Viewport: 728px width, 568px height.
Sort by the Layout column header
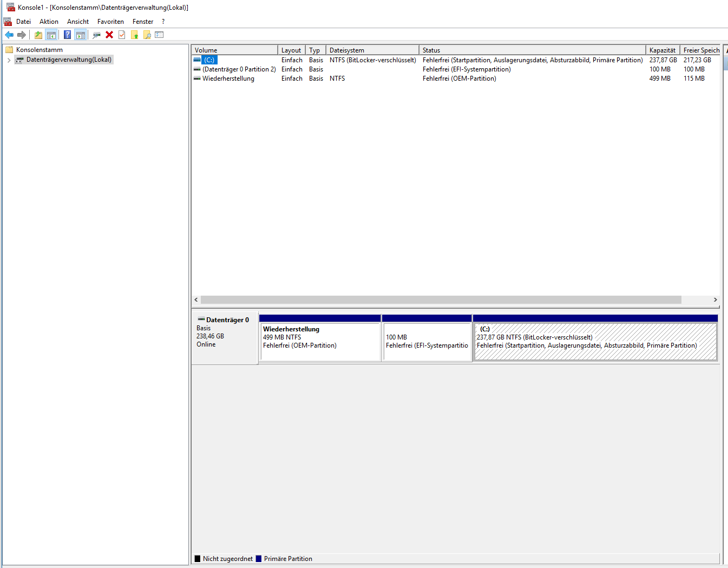[x=292, y=50]
